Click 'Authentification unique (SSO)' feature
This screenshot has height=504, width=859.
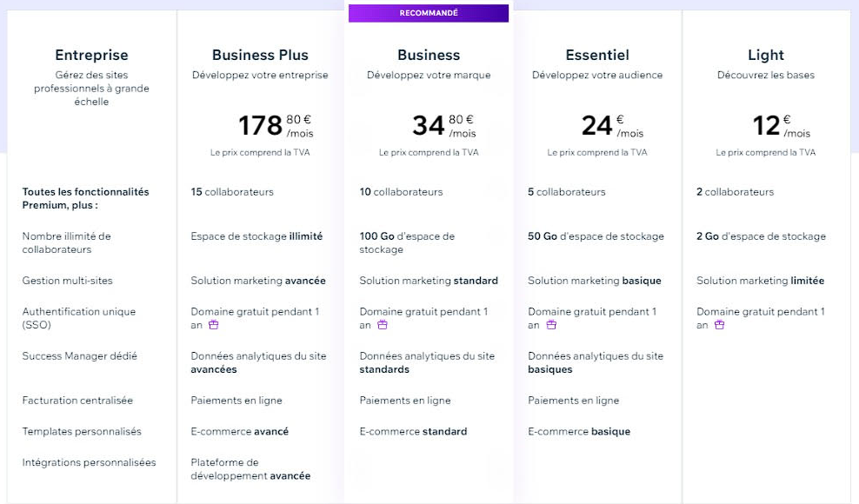[x=79, y=318]
